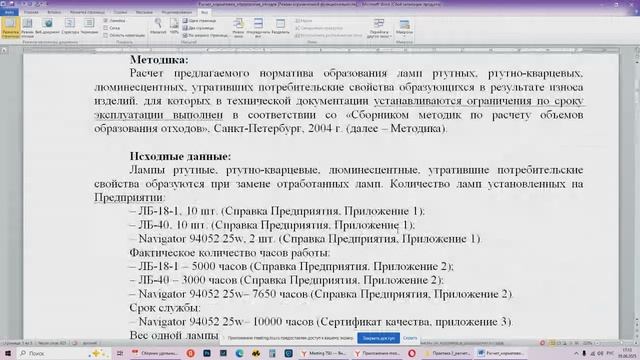
Task: Open the Zoom (Масштаб) dialog magnifier
Action: pyautogui.click(x=158, y=27)
